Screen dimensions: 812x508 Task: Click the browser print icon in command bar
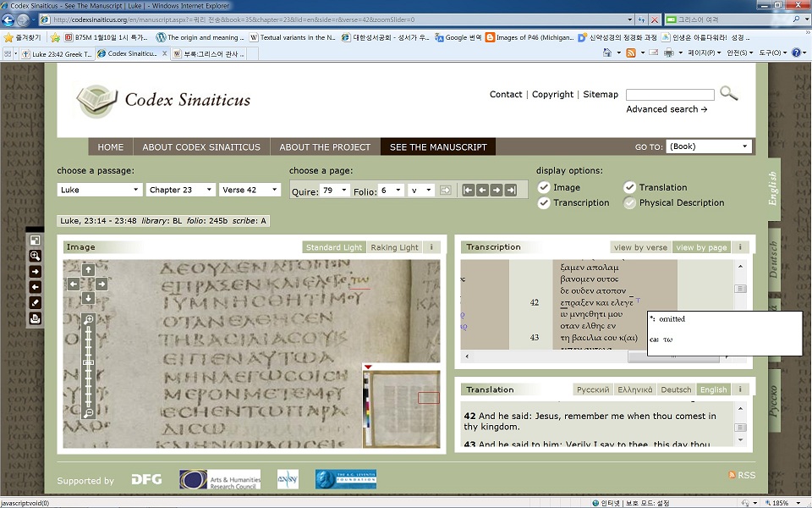point(668,52)
